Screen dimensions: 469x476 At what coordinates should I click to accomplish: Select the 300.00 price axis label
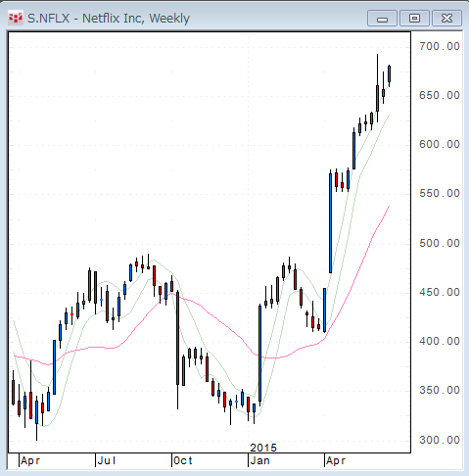(440, 440)
